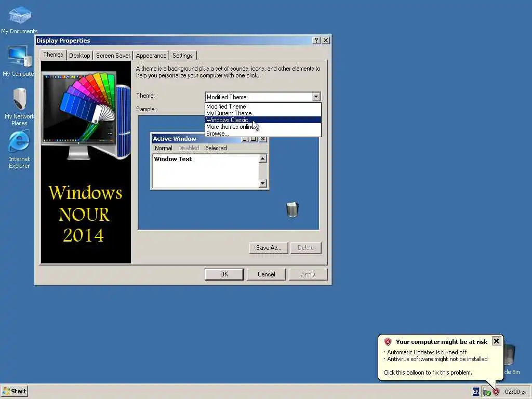This screenshot has height=399, width=532.
Task: Click the sample scrollbar down arrow
Action: point(262,183)
